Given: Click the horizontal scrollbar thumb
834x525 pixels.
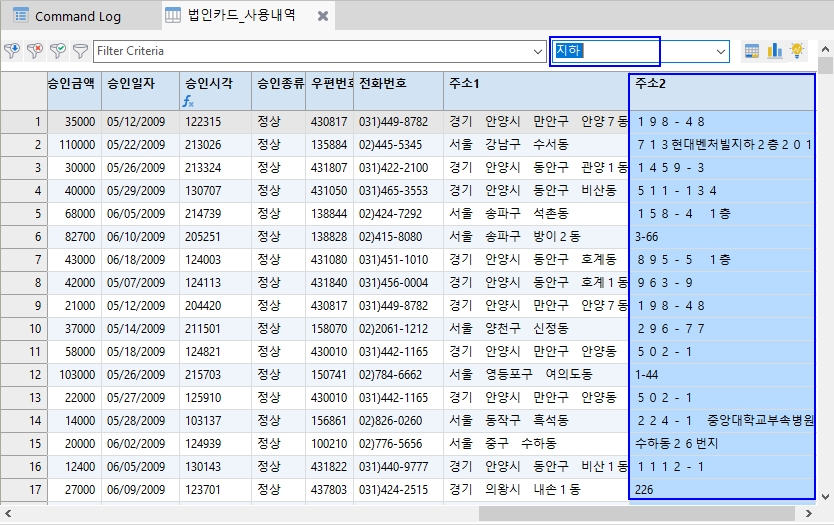Looking at the screenshot, I should click(637, 513).
